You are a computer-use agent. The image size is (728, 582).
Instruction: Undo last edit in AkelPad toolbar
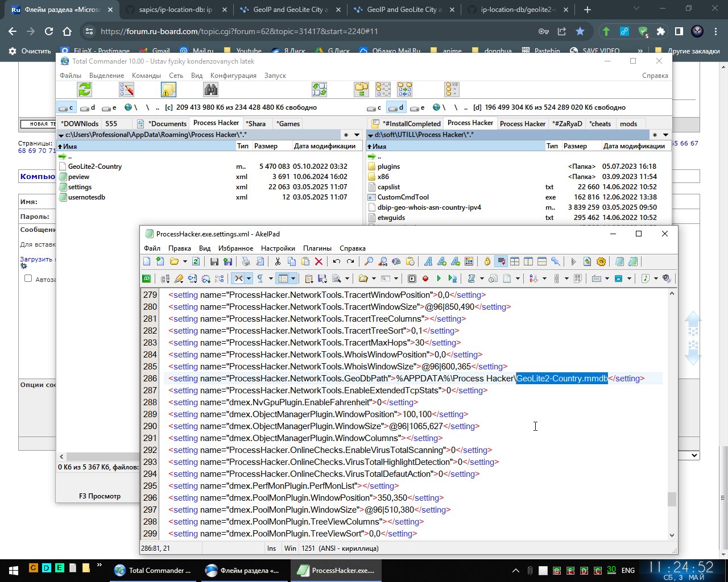337,261
